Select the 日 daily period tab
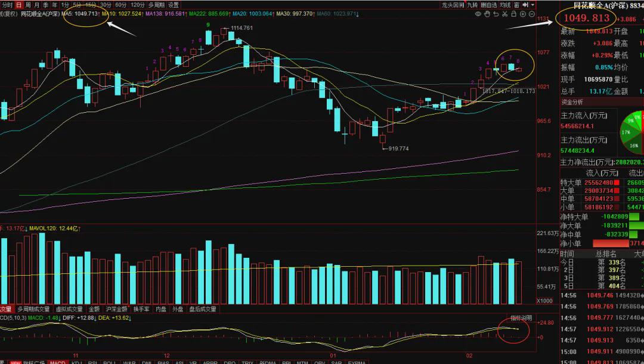This screenshot has width=644, height=364. point(18,5)
